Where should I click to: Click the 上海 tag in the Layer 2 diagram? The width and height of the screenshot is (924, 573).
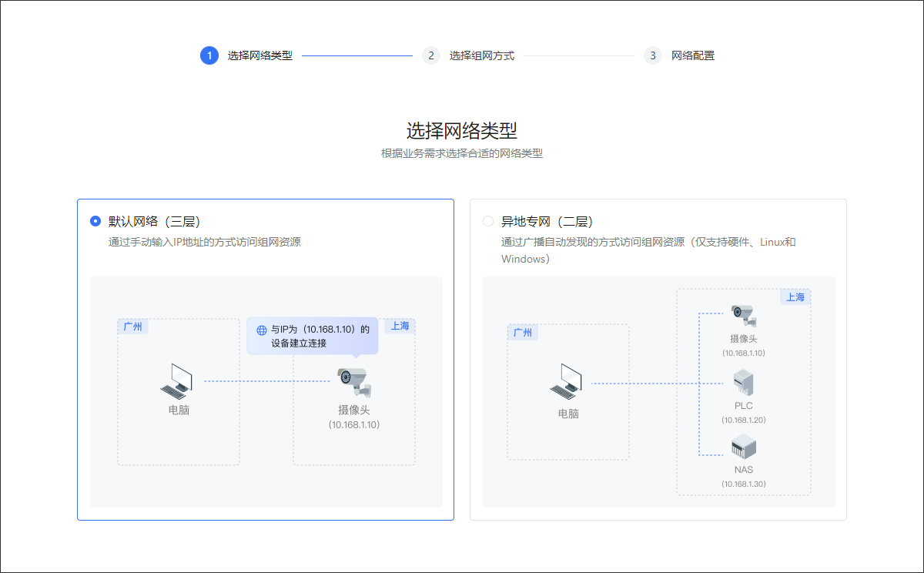(x=795, y=297)
